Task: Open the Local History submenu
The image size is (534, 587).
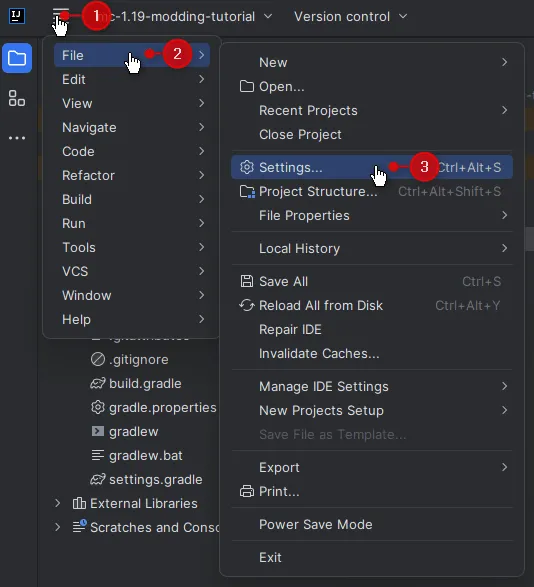Action: [372, 248]
